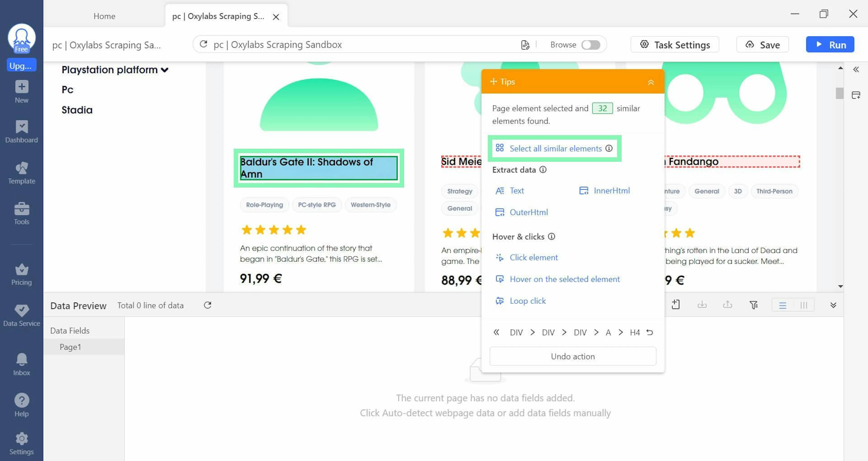Click the add-page icon in Data Preview toolbar
Screen dimensions: 868x461
point(676,305)
